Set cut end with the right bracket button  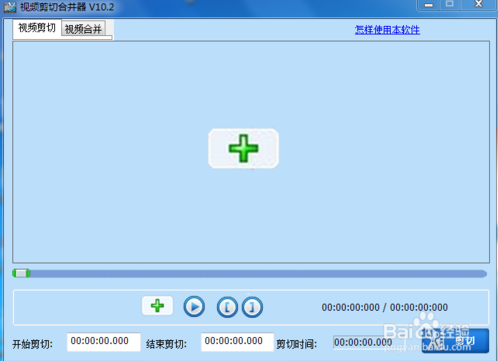(252, 307)
